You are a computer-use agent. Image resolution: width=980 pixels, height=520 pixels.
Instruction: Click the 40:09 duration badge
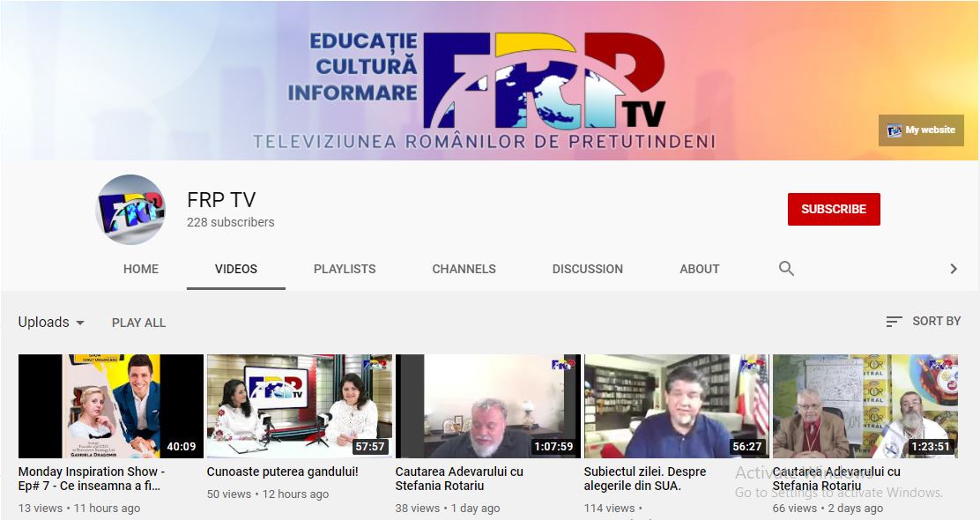click(x=182, y=446)
